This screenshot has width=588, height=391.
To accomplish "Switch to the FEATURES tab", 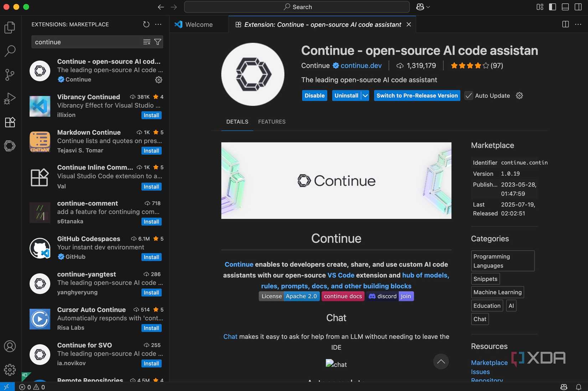I will click(x=272, y=122).
